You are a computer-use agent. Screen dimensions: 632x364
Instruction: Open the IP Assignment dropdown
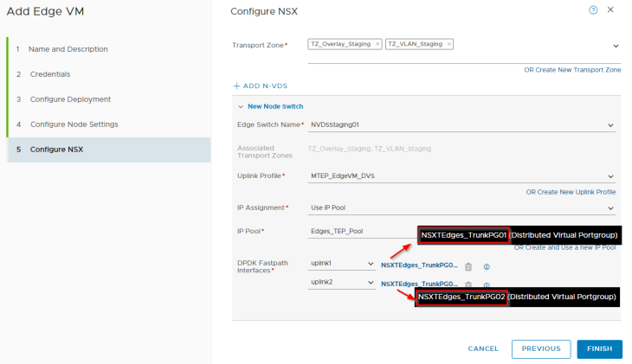(610, 208)
